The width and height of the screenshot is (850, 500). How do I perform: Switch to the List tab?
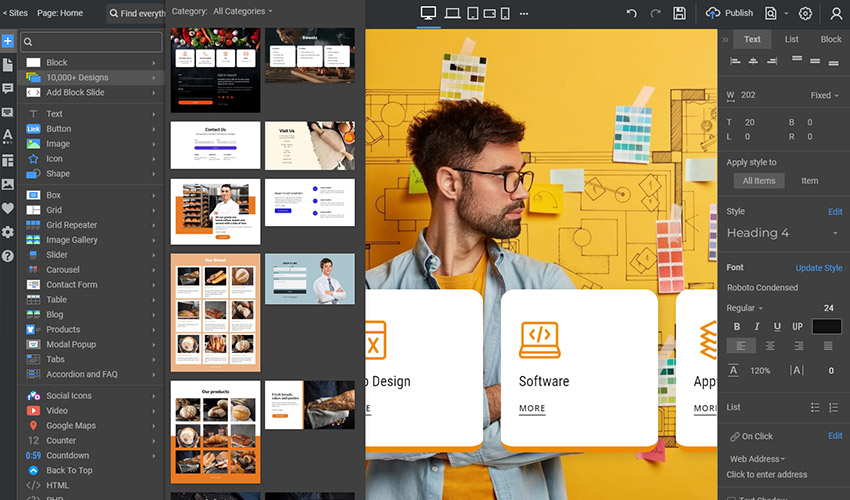point(791,40)
